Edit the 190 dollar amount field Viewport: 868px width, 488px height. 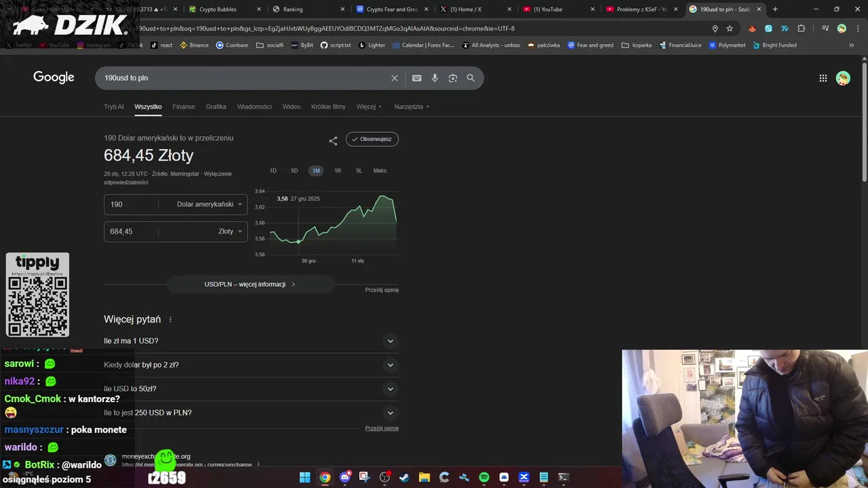pos(131,204)
